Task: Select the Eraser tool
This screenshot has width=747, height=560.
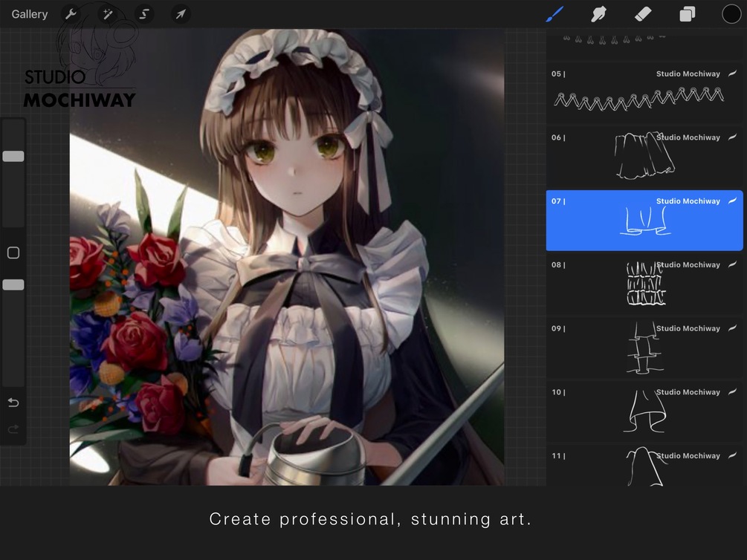Action: 643,14
